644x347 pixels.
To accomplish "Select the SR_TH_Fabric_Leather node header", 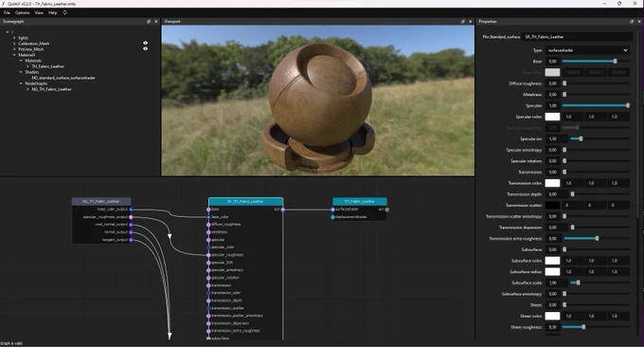I will [245, 201].
